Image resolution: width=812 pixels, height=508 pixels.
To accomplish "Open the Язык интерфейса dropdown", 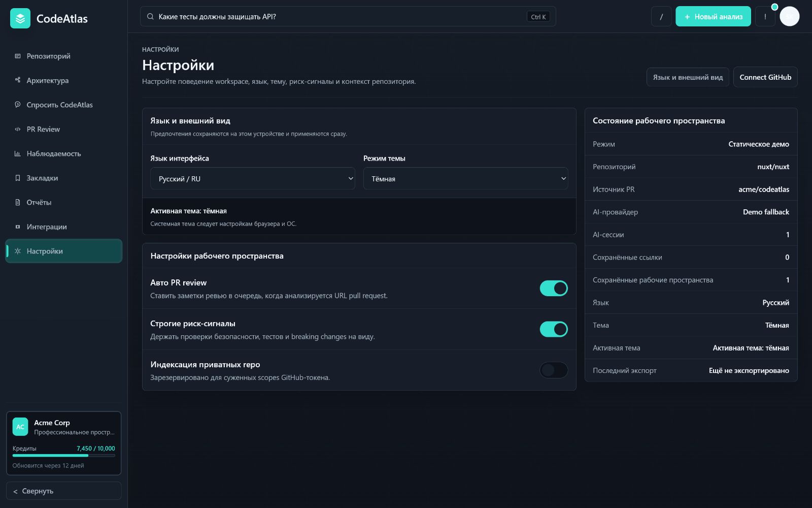I will pos(253,178).
